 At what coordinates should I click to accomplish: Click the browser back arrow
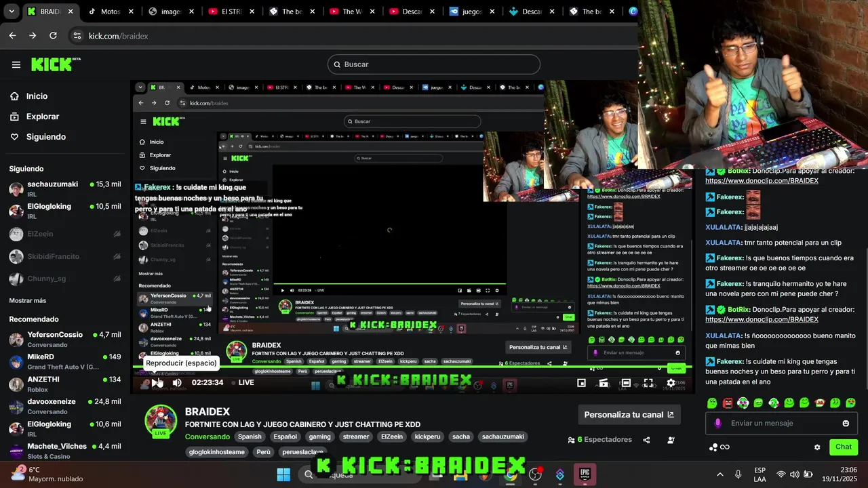12,36
